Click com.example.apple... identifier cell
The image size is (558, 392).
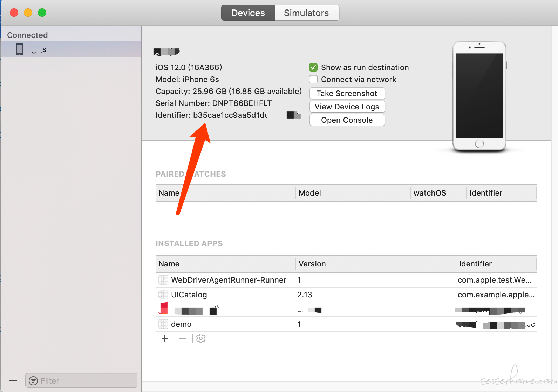[x=496, y=295]
